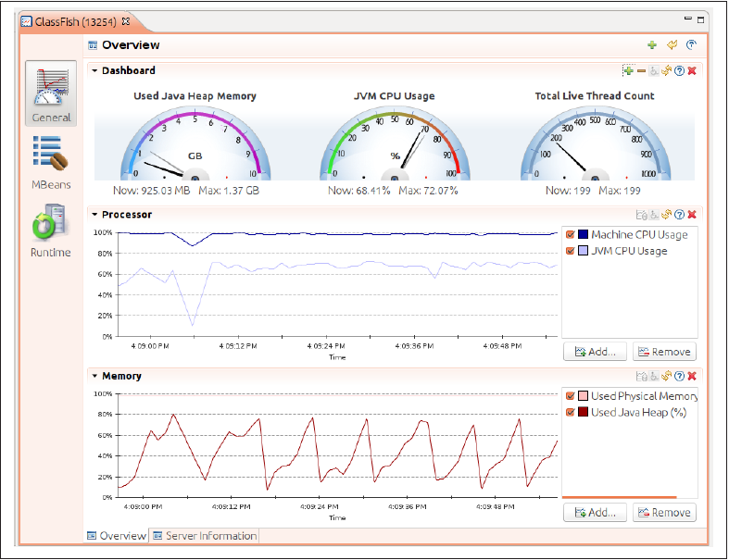729x560 pixels.
Task: Click Add... under the Memory legend
Action: pos(595,513)
